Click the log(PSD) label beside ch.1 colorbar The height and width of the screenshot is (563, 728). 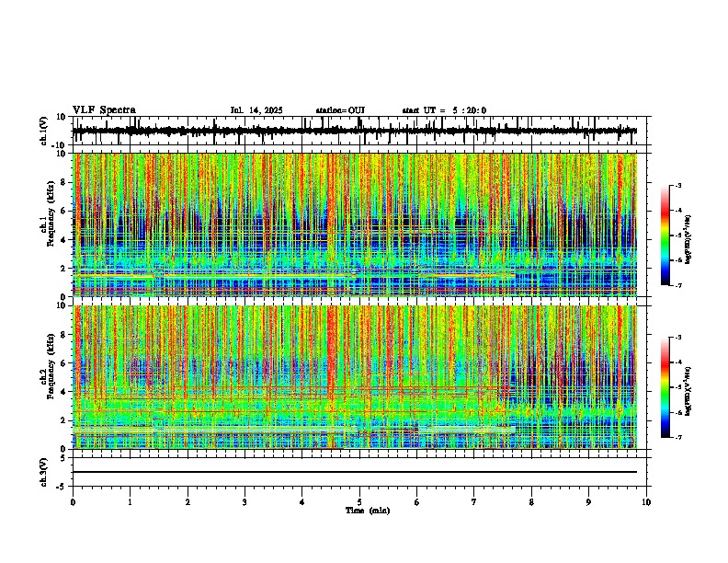point(688,239)
